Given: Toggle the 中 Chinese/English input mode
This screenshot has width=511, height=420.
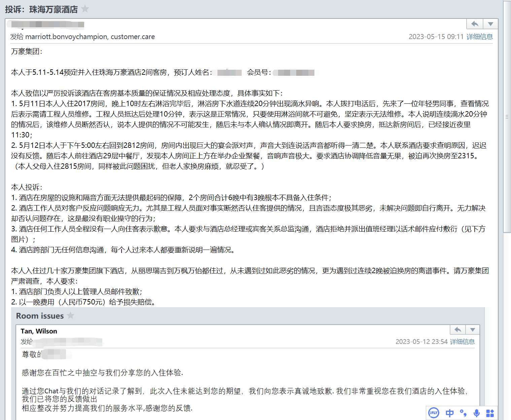Looking at the screenshot, I should 449,413.
